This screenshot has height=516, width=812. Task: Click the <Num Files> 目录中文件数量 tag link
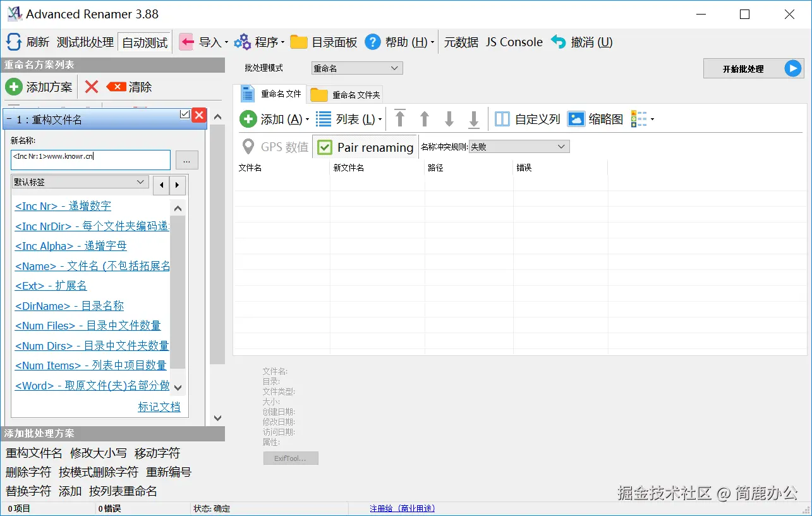click(88, 326)
